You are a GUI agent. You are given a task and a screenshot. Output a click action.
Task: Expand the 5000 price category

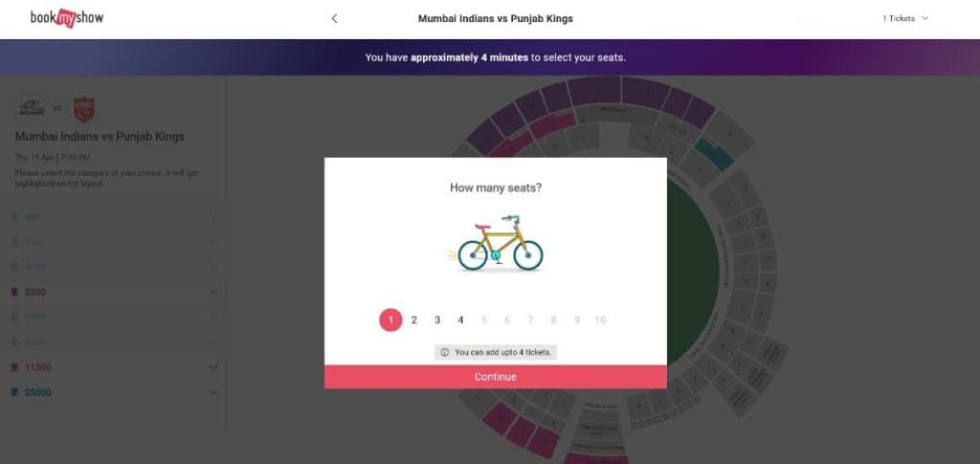tap(213, 292)
